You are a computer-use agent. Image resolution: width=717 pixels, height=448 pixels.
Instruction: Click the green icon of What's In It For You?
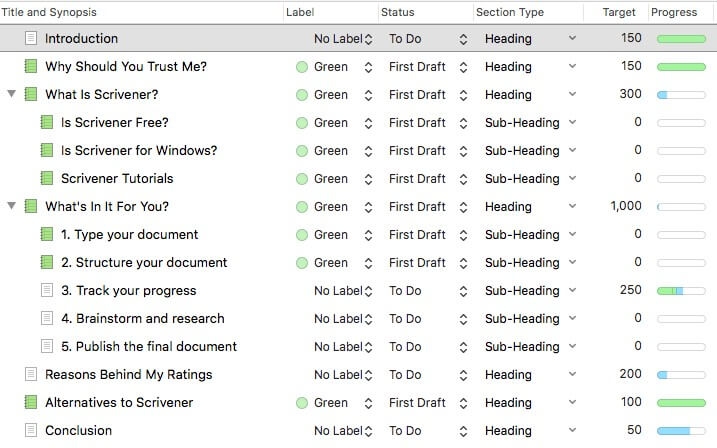click(31, 206)
